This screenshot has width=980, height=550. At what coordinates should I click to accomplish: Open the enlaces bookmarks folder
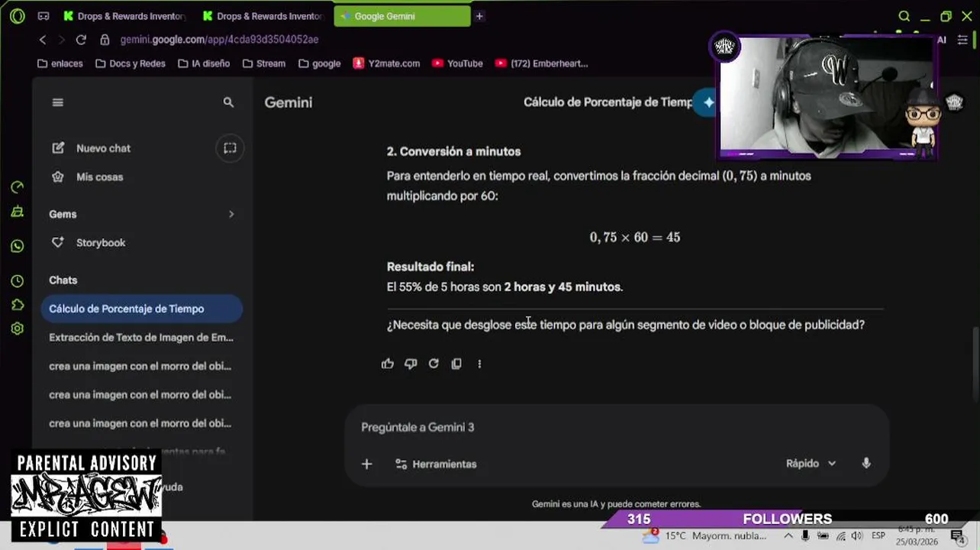pyautogui.click(x=60, y=63)
